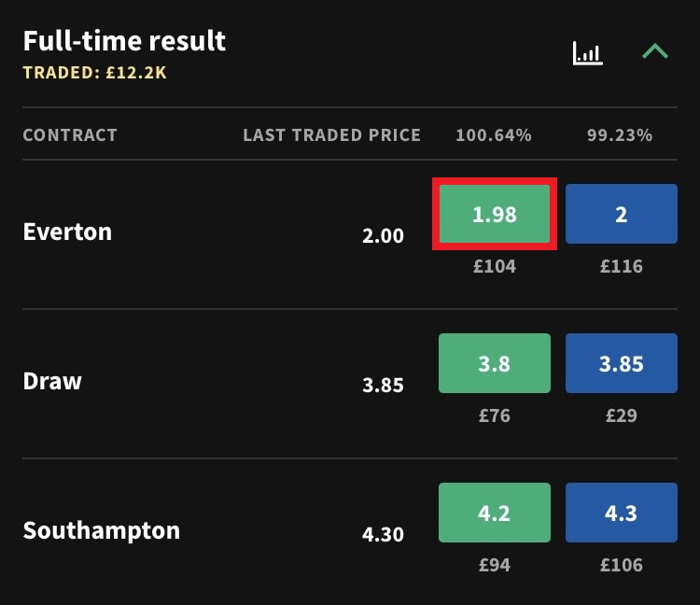
Task: Click Everton lay price 2
Action: point(622,215)
